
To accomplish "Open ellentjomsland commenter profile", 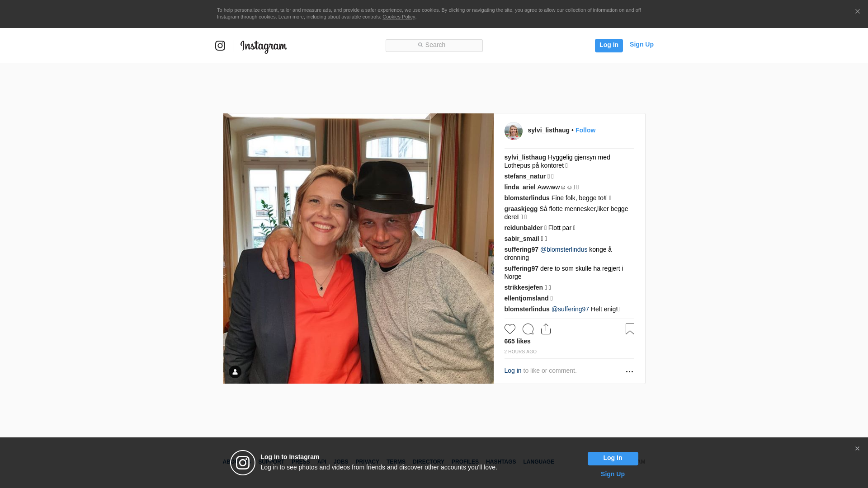I will pyautogui.click(x=526, y=298).
